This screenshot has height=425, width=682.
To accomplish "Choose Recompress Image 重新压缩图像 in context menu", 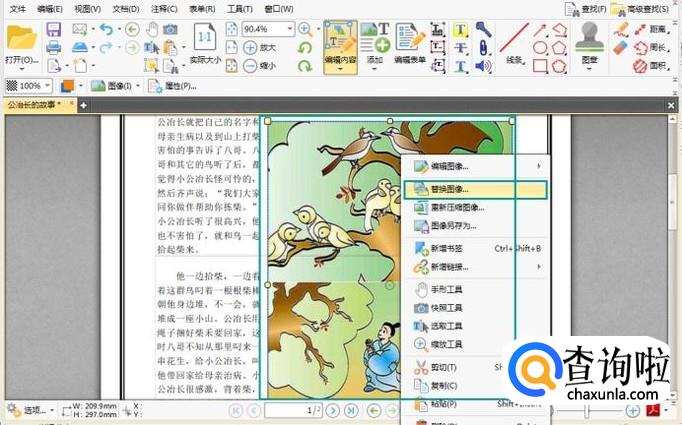I will click(475, 208).
